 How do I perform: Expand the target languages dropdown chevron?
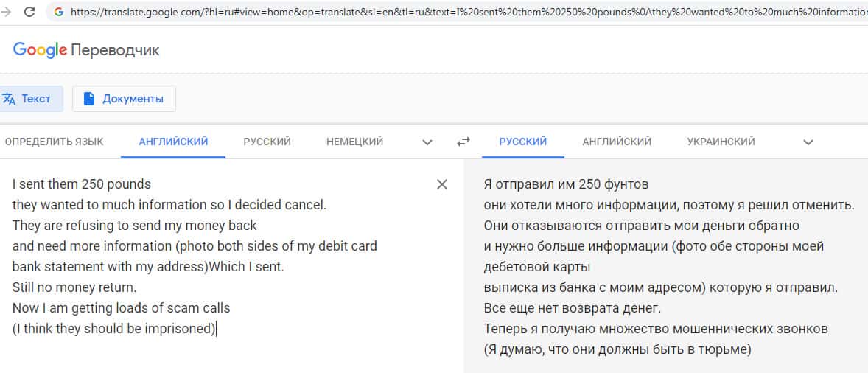[x=808, y=142]
